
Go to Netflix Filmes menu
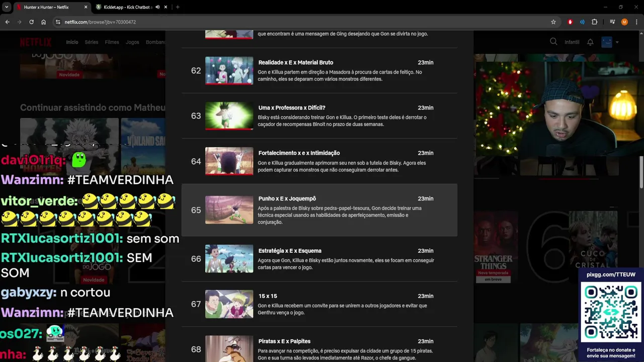point(112,42)
